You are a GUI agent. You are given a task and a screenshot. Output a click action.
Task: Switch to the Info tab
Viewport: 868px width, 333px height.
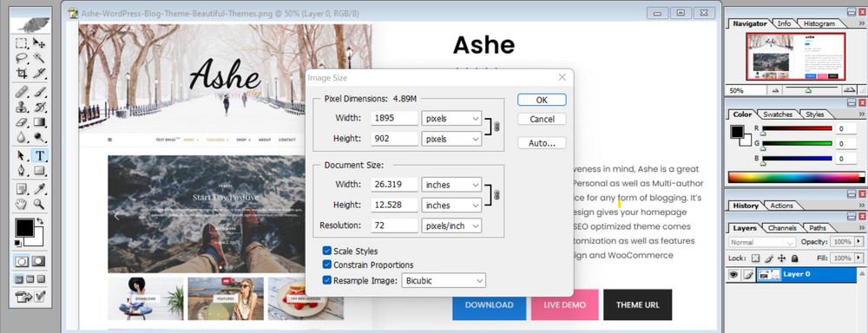click(784, 23)
